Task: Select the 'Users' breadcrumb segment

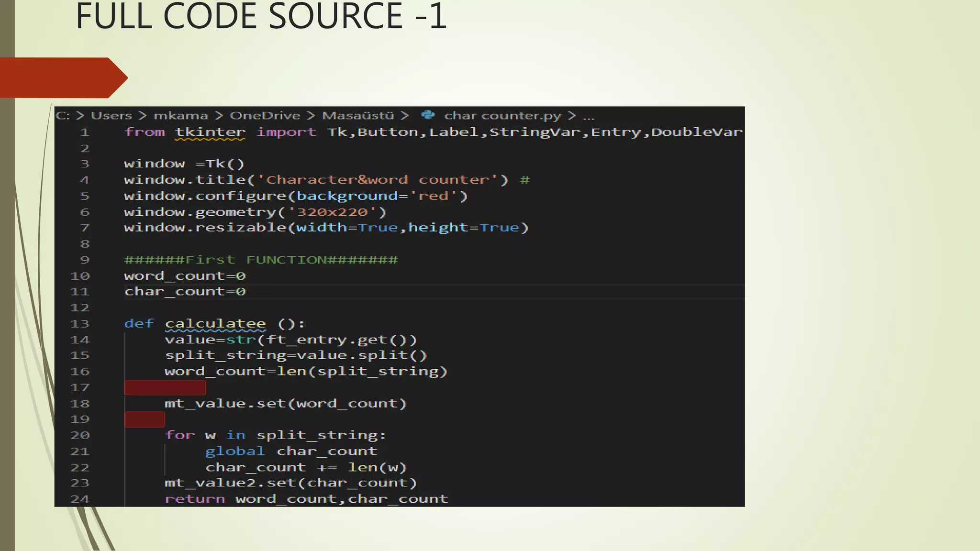Action: (111, 116)
